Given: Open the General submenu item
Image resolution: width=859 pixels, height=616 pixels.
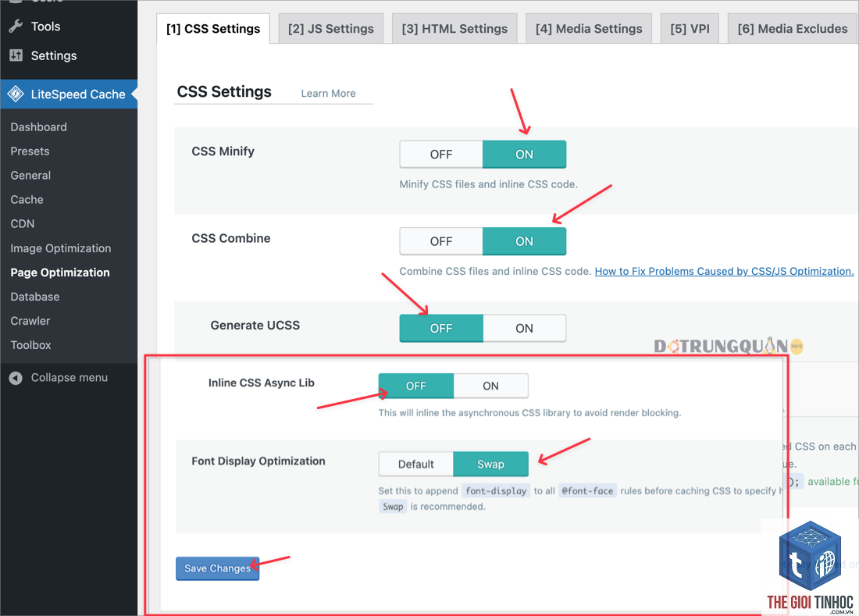Looking at the screenshot, I should tap(30, 175).
